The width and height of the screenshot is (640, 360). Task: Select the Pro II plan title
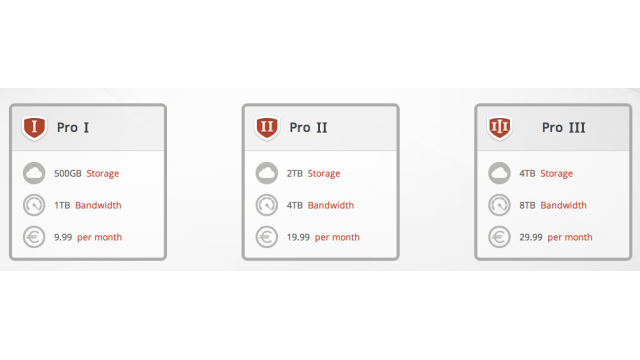[308, 128]
